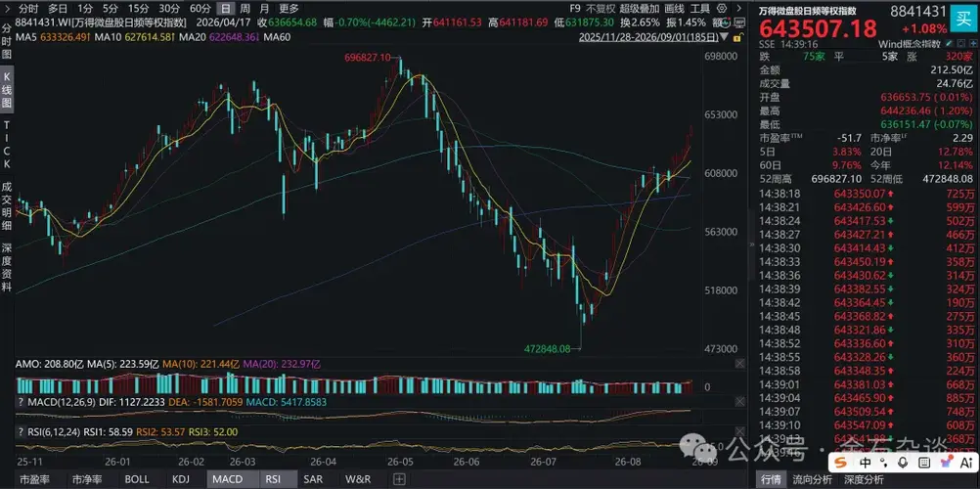Toggle the RSI indicator tab
Viewport: 980px width, 489px height.
point(273,479)
